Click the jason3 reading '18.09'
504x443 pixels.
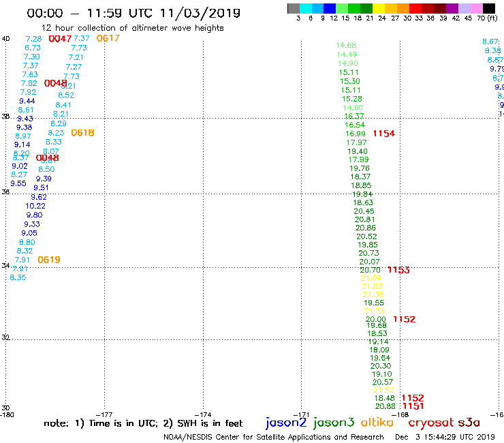click(379, 350)
